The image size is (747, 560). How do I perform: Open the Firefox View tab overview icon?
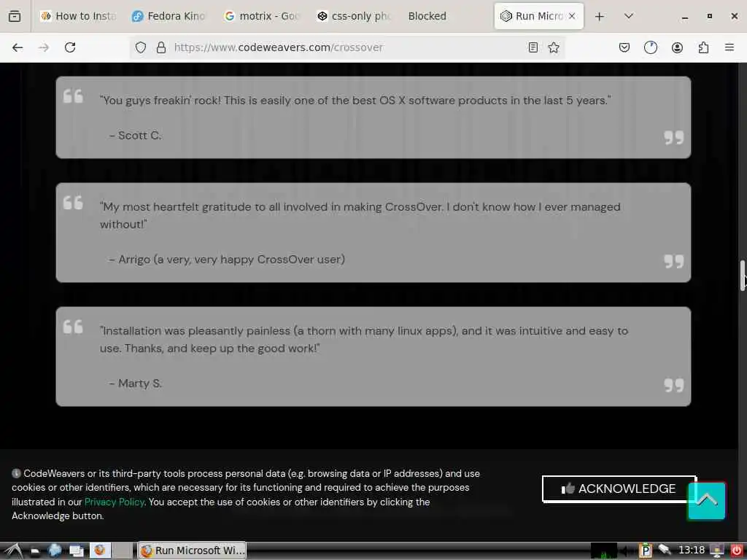[15, 16]
